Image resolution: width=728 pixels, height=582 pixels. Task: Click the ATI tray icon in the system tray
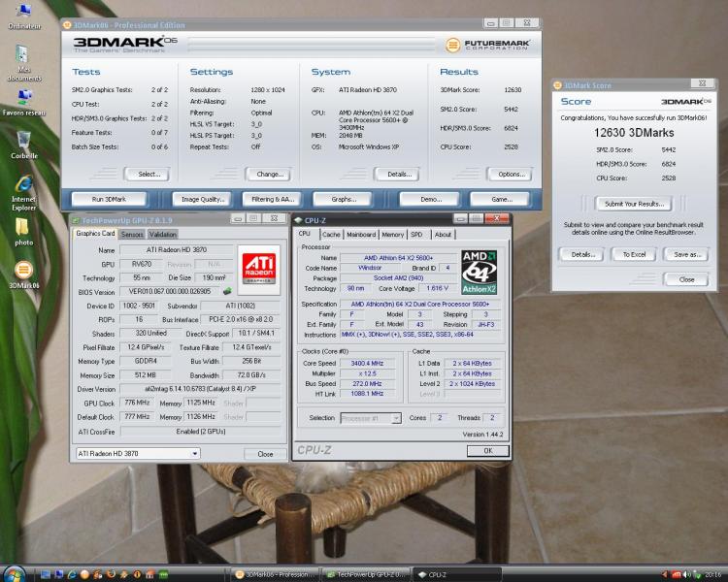677,574
